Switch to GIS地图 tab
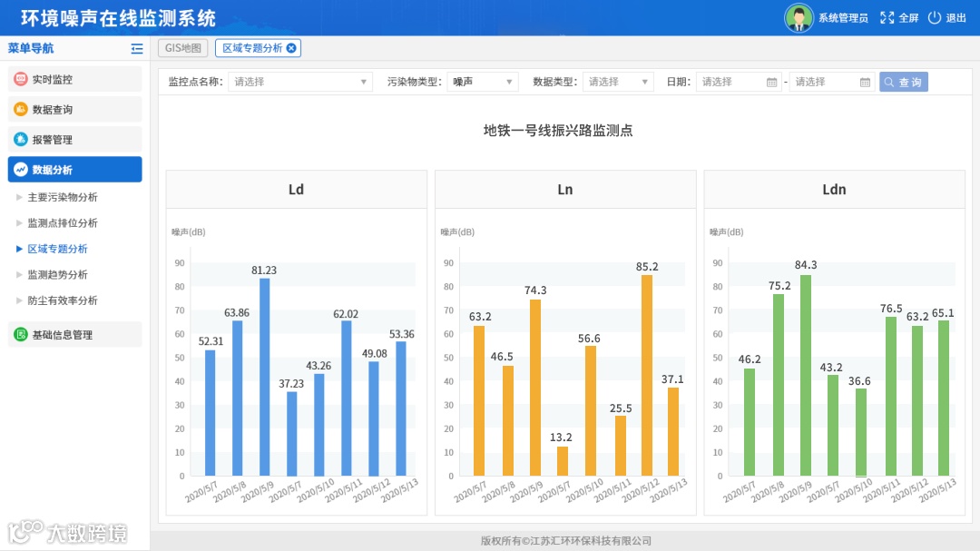The image size is (980, 551). (x=182, y=48)
